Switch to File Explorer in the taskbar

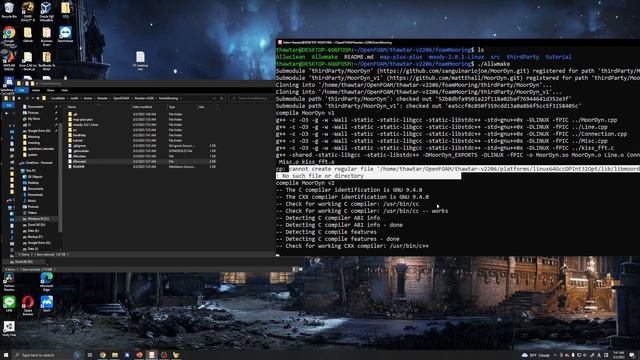point(115,355)
